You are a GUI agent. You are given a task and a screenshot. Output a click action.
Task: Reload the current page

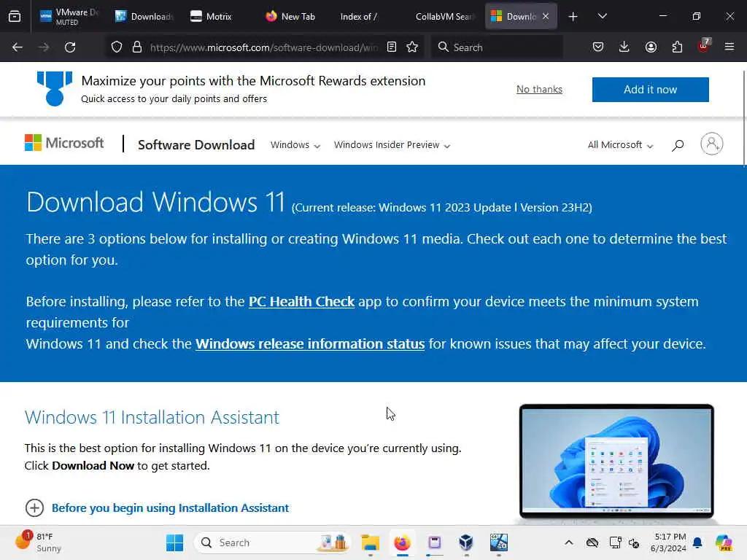(x=70, y=47)
